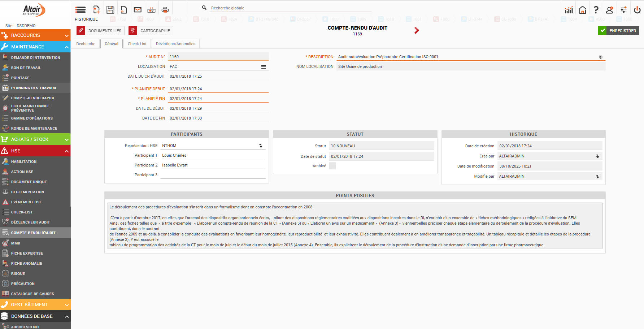The image size is (644, 329).
Task: Click the ENREGISTRER button
Action: (618, 31)
